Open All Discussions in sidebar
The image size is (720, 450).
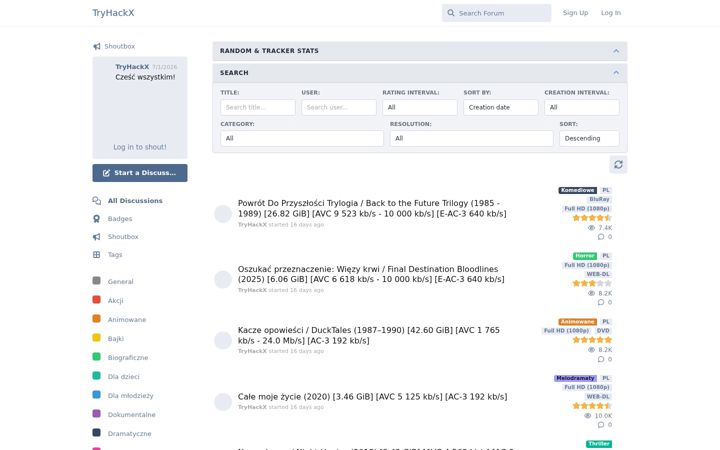pos(135,201)
